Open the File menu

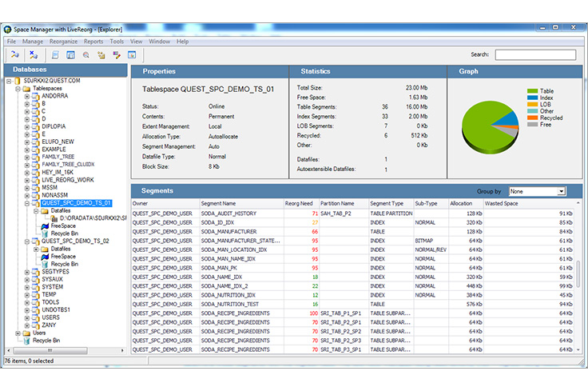pyautogui.click(x=11, y=42)
